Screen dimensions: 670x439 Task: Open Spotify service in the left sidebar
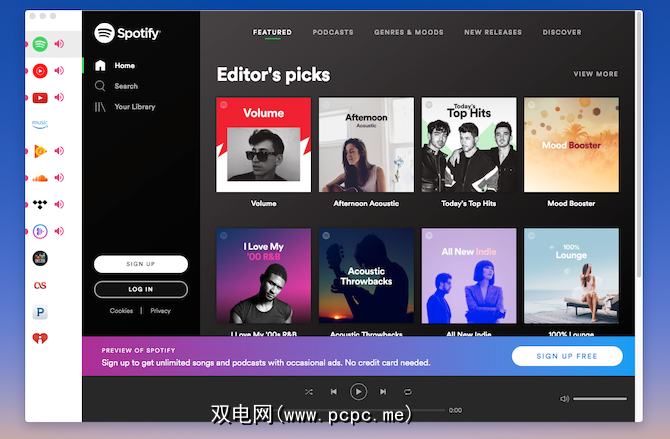click(40, 44)
